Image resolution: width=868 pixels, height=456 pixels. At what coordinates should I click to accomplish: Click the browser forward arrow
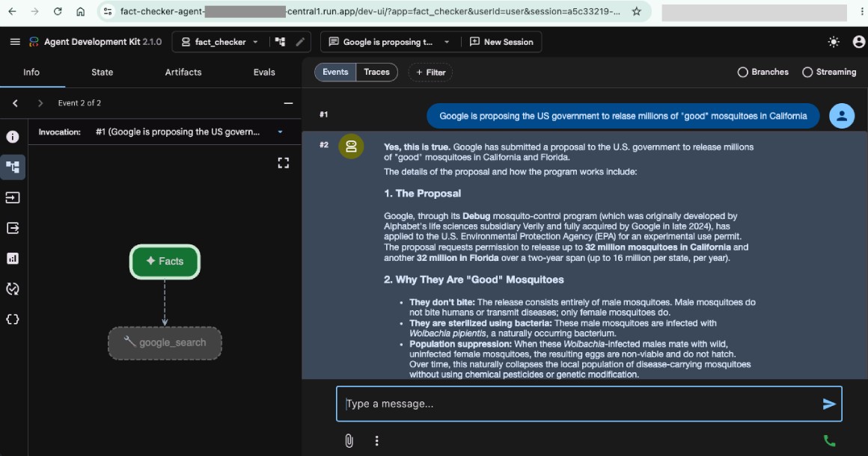[35, 12]
